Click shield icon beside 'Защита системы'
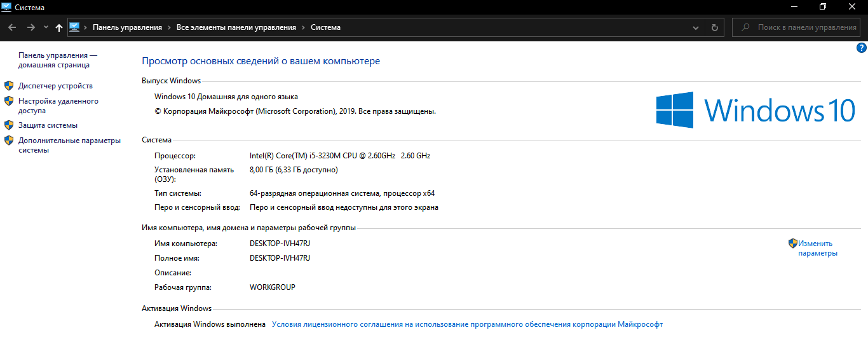This screenshot has width=868, height=337. coord(9,125)
